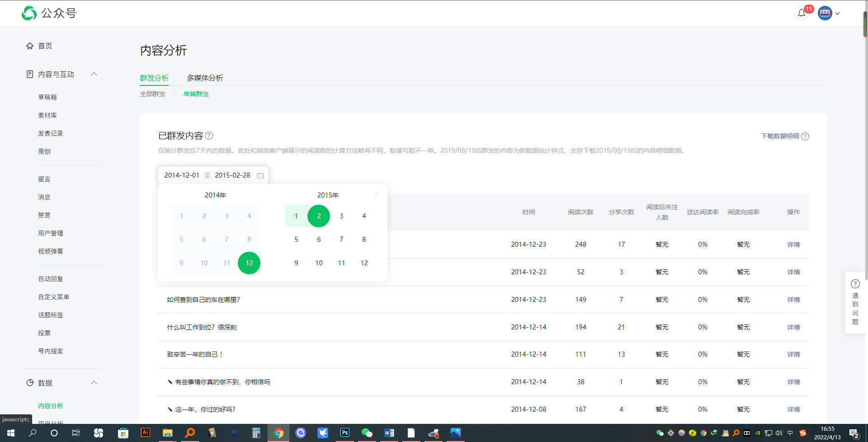Image resolution: width=868 pixels, height=442 pixels.
Task: Click 下载数据明细 link
Action: pos(780,136)
